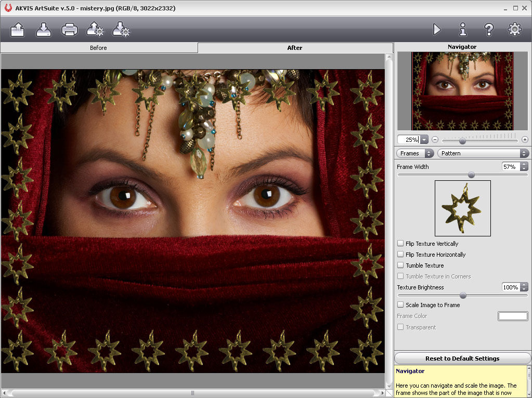This screenshot has height=398, width=532.
Task: Switch to the Before tab
Action: coord(98,48)
